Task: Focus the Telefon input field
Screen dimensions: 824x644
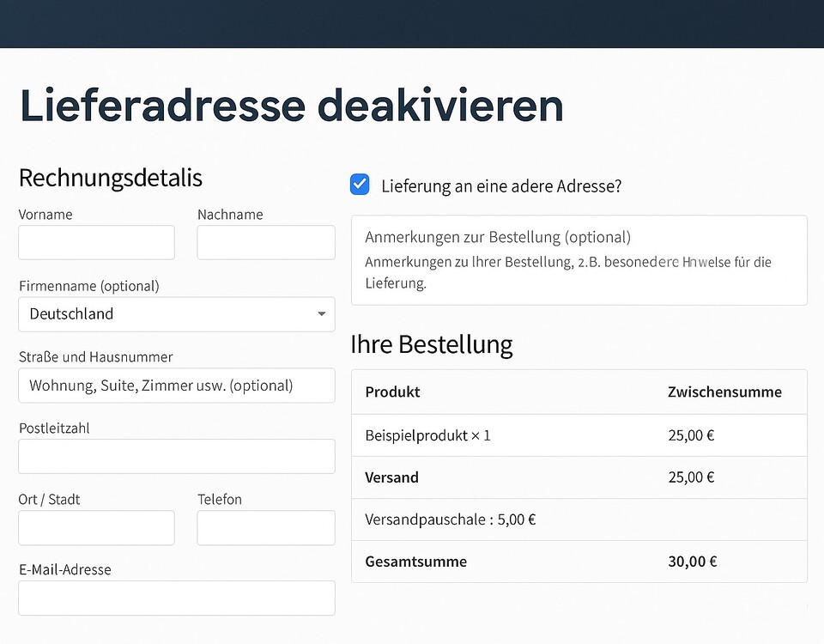Action: [x=266, y=528]
